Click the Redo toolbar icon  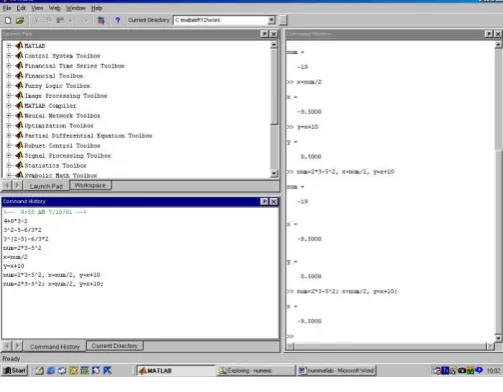coord(85,20)
